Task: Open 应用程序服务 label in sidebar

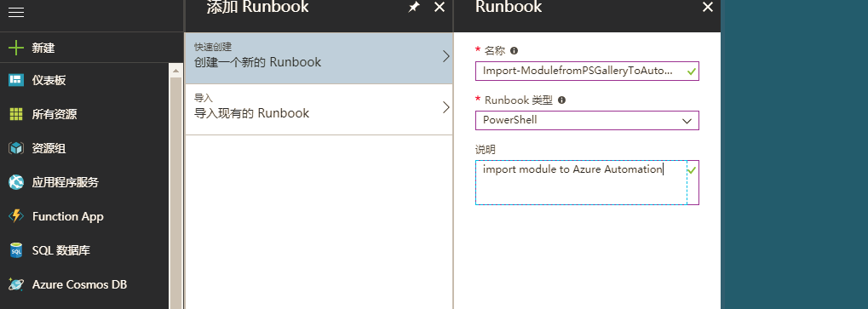Action: coord(66,182)
